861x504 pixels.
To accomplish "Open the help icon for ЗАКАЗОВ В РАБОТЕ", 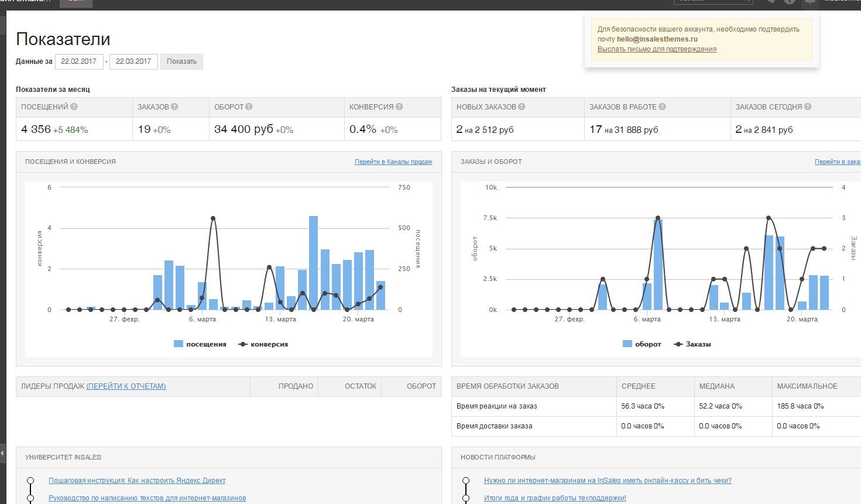I will tap(662, 107).
